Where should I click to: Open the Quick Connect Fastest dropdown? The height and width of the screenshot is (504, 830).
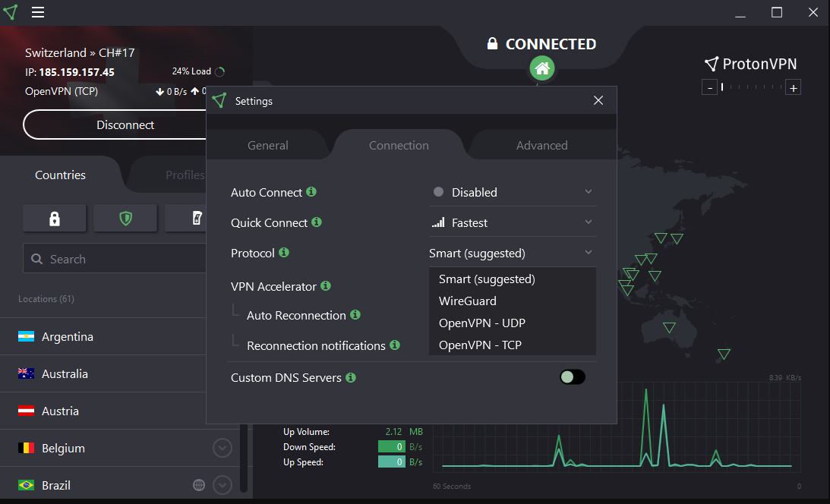[513, 222]
